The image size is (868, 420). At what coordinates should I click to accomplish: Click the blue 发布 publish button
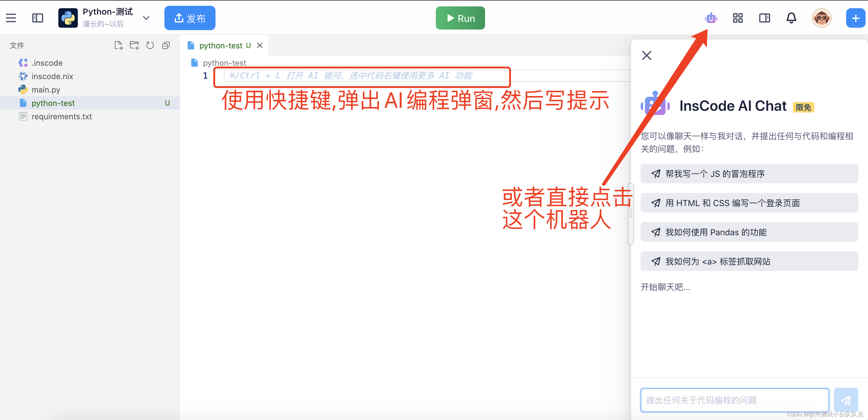[190, 18]
